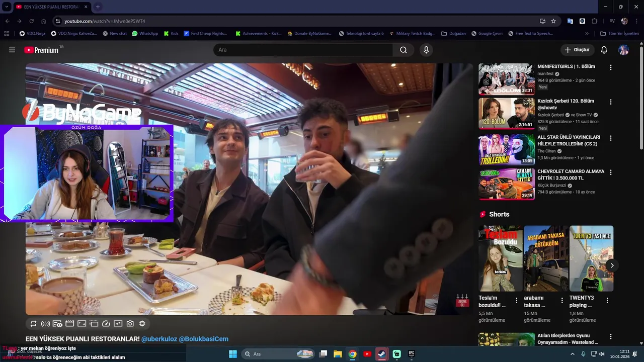Show more bookmarks with the chevron
The width and height of the screenshot is (644, 362).
[587, 34]
